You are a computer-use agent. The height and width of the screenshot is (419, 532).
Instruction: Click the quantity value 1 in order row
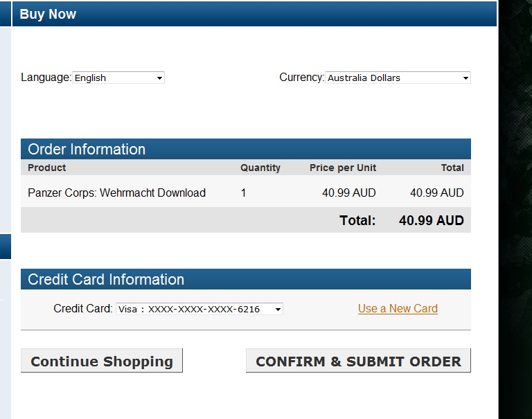(x=243, y=193)
